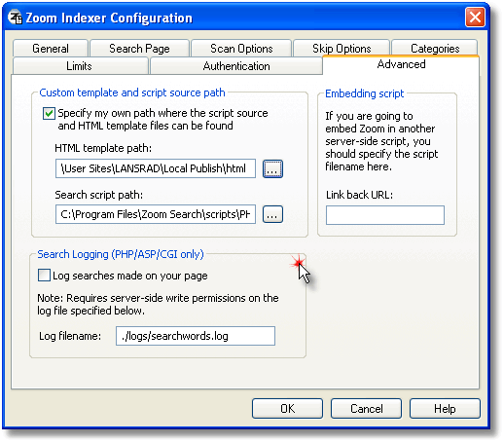This screenshot has height=443, width=504.
Task: Click the note about server-side write permissions
Action: point(158,305)
